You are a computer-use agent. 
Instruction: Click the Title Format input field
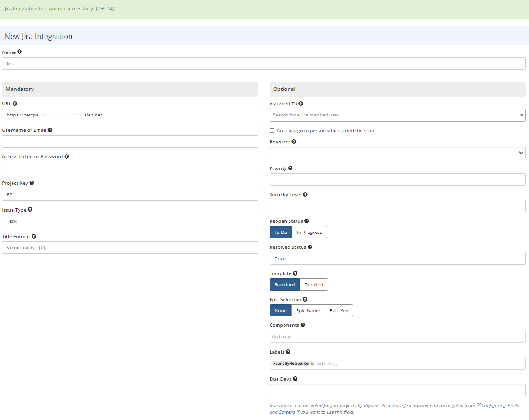[130, 248]
